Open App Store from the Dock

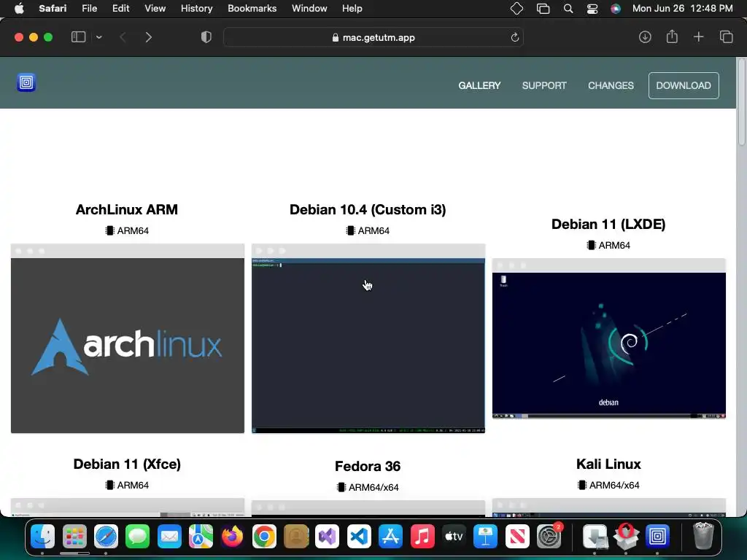390,536
